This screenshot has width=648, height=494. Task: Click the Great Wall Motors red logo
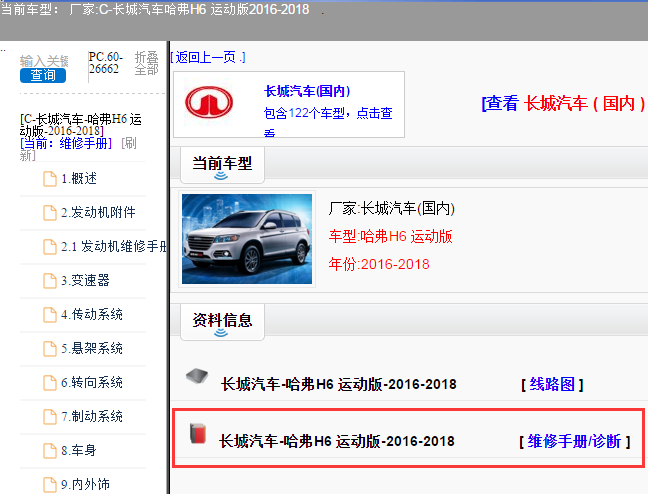tap(209, 102)
